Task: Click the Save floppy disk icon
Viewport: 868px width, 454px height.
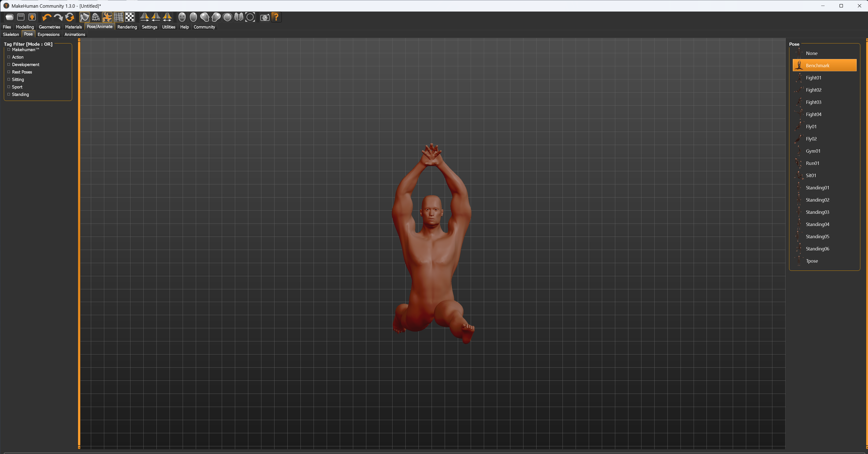Action: [x=21, y=17]
